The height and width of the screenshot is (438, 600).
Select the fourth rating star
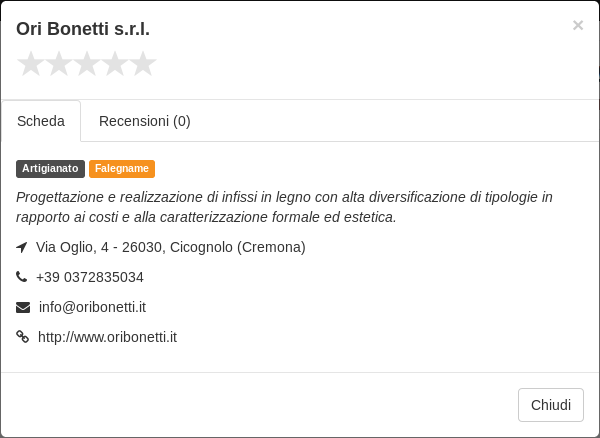pos(115,64)
